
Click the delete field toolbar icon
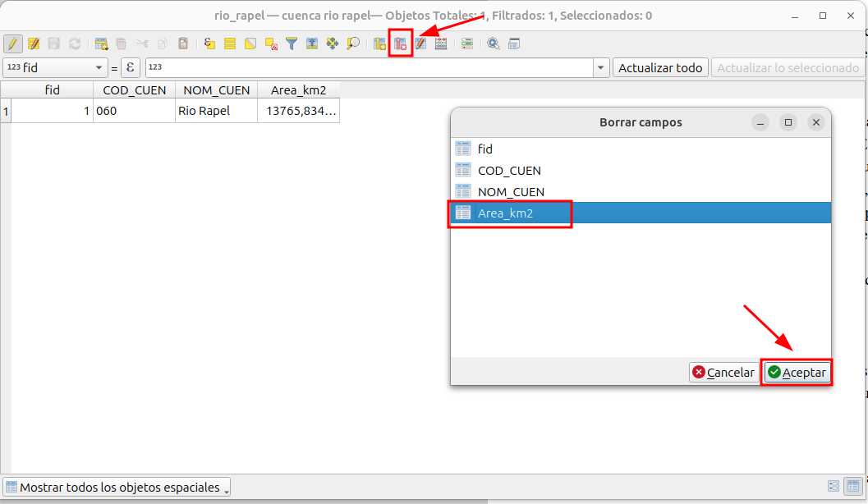click(400, 44)
